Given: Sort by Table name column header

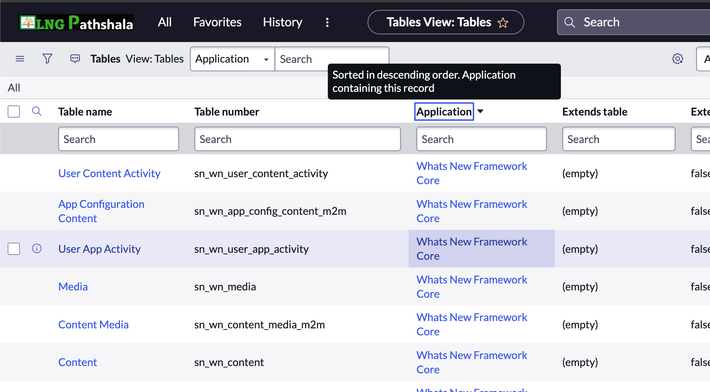Looking at the screenshot, I should (85, 112).
